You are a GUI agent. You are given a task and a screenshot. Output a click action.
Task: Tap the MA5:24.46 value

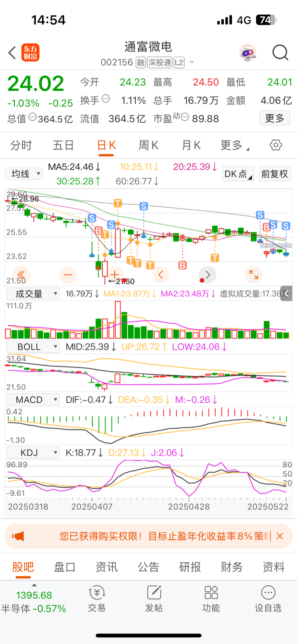tap(74, 167)
